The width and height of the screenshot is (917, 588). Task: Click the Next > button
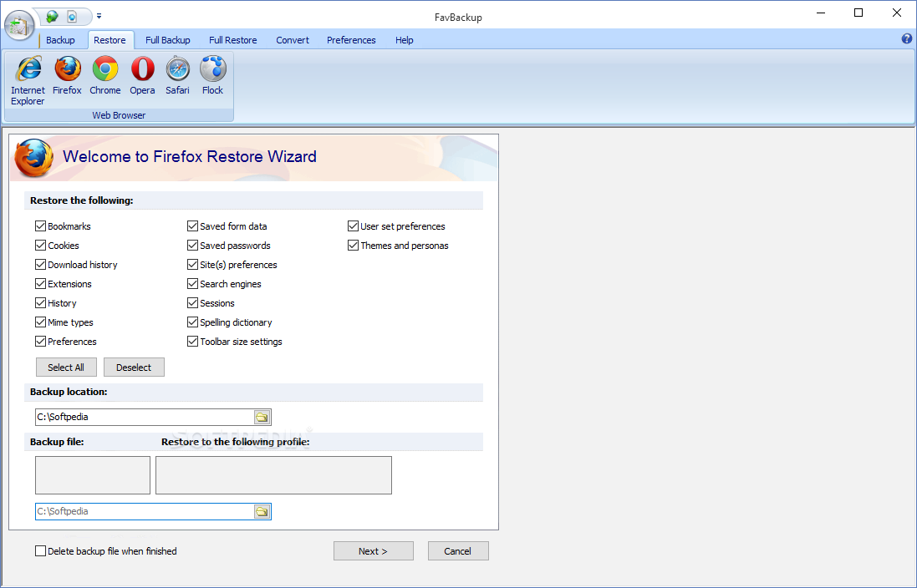coord(373,551)
